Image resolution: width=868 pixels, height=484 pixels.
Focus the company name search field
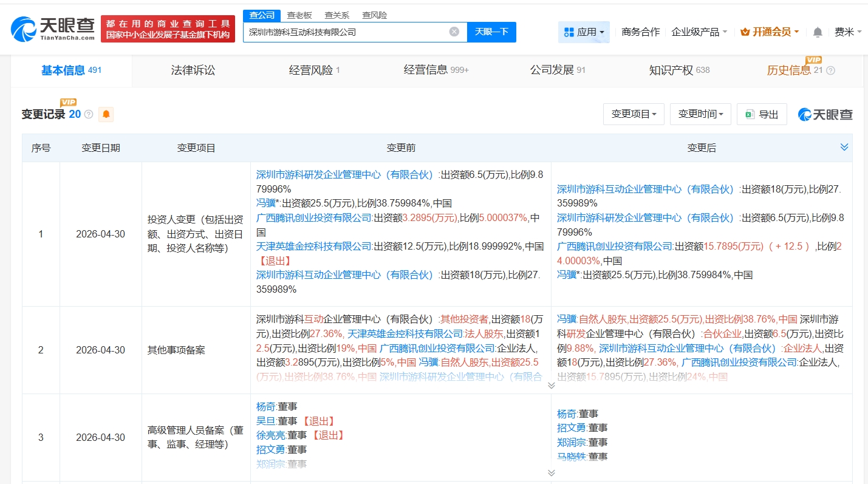coord(346,32)
